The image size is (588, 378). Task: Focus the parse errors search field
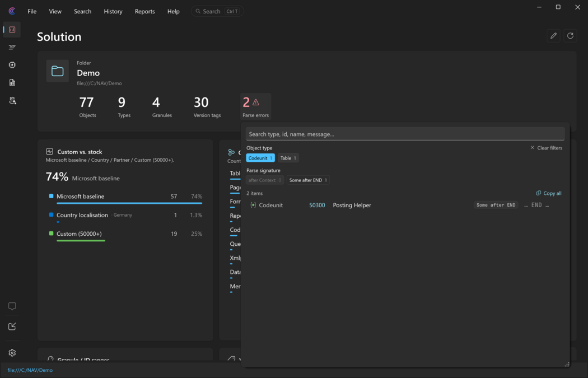tap(405, 134)
